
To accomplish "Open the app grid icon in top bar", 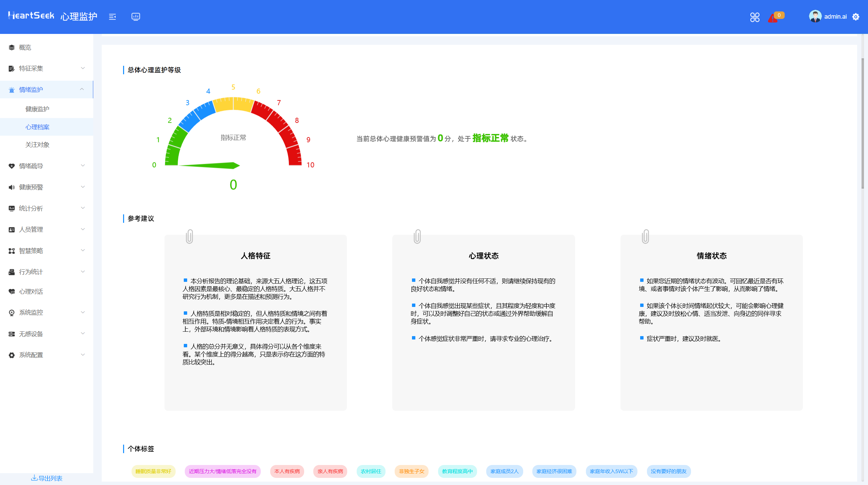I will pyautogui.click(x=755, y=17).
